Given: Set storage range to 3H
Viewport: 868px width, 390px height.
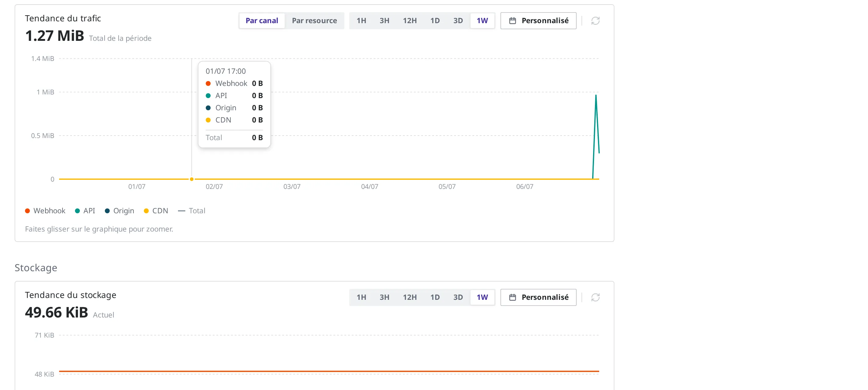Looking at the screenshot, I should click(384, 297).
